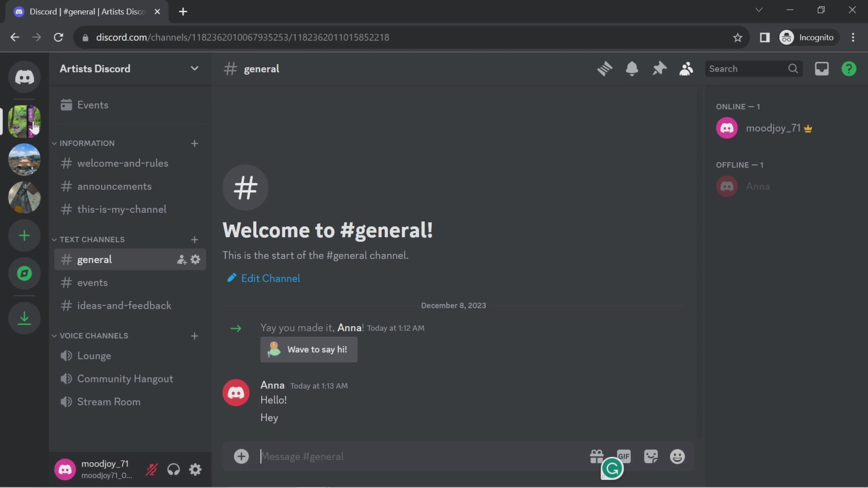Select the #welcome-and-rules channel
The width and height of the screenshot is (868, 488).
[x=122, y=163]
